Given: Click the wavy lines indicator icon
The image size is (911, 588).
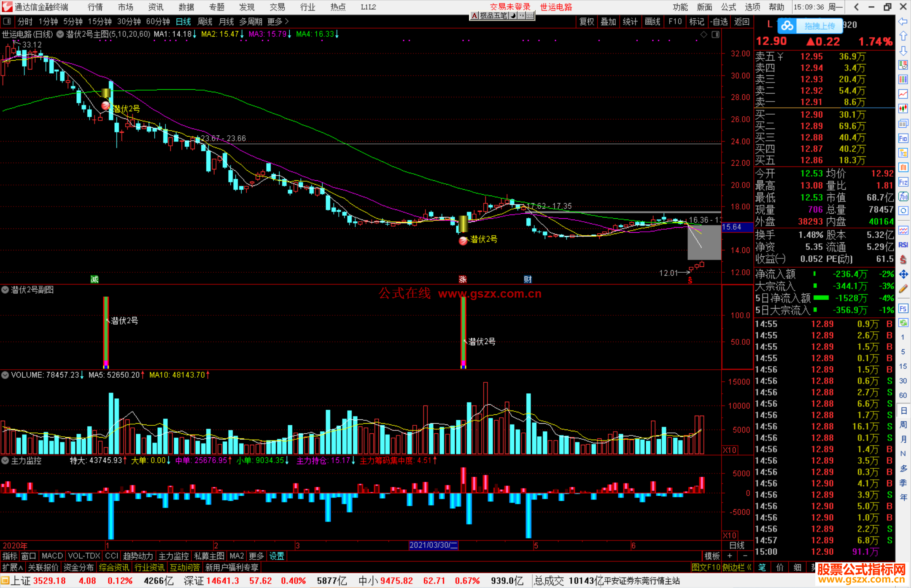Looking at the screenshot, I should pos(903,230).
